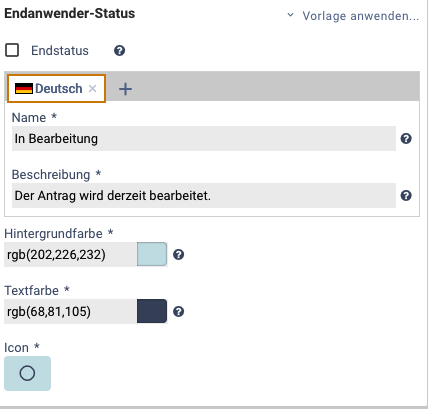Show help for the Beschreibung field
This screenshot has width=428, height=409.
[406, 196]
